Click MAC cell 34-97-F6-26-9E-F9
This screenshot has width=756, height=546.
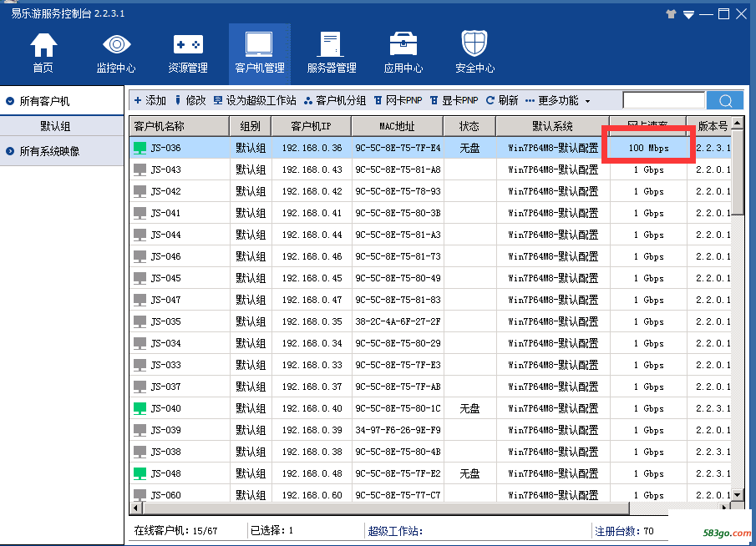point(398,430)
